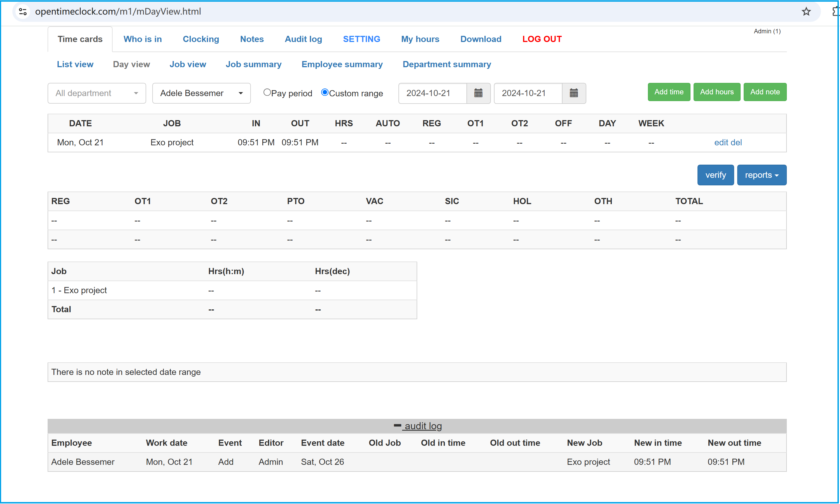Bookmark this page with the star icon
840x504 pixels.
click(806, 11)
